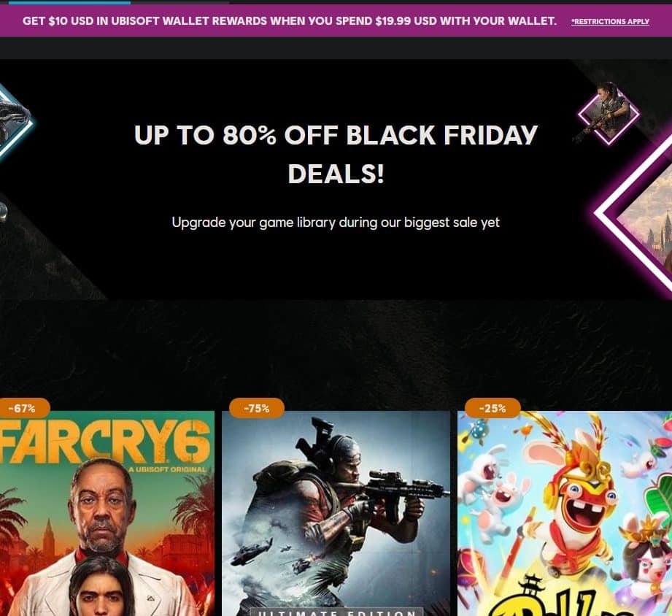Open the Rabbids party game cover

(x=565, y=514)
